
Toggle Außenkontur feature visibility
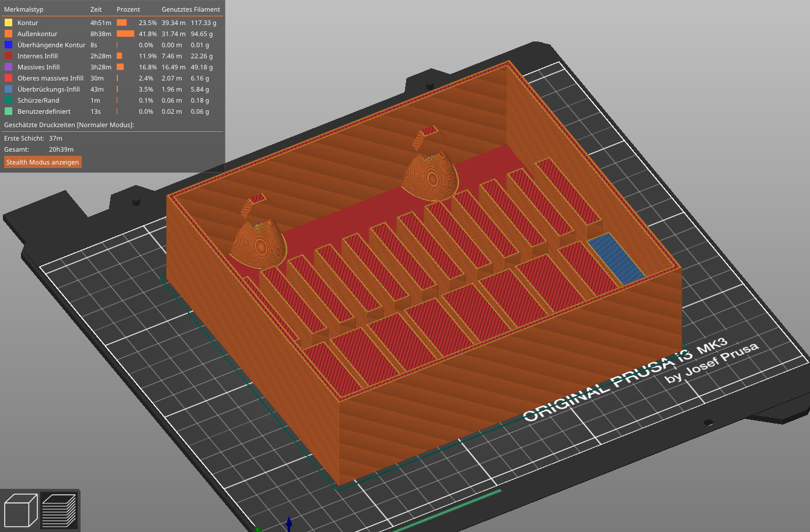click(111, 34)
